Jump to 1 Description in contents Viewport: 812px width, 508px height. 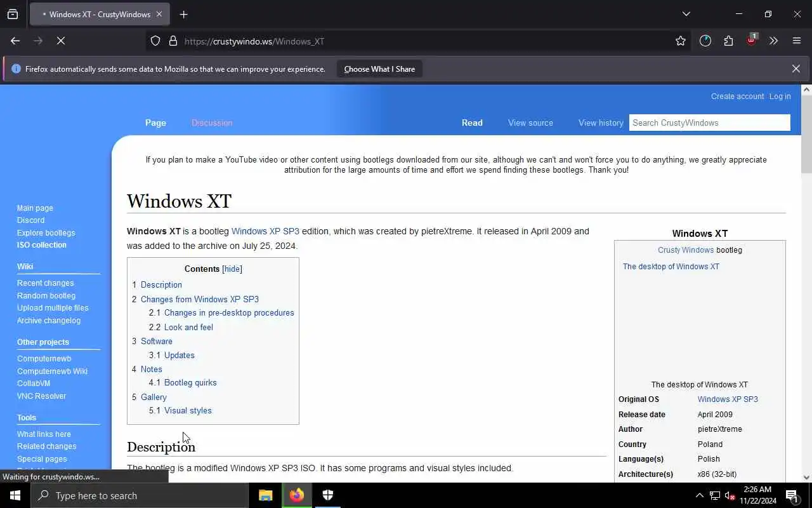(157, 285)
